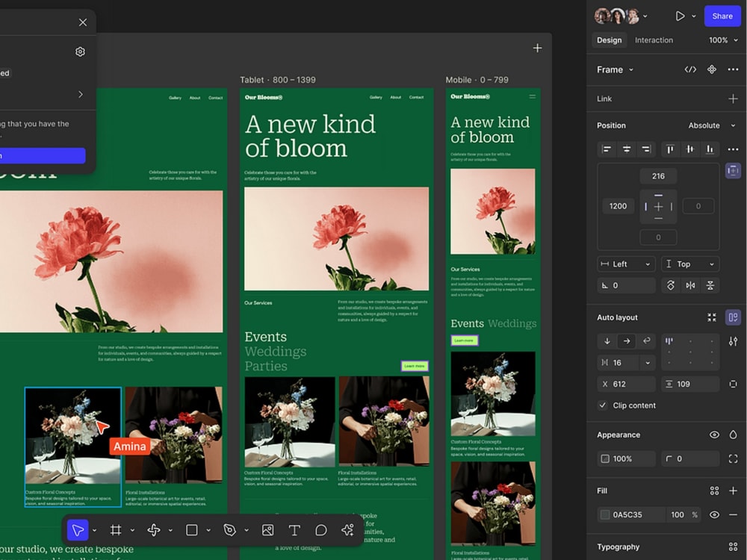Click the Play preview button
747x560 pixels.
click(x=680, y=16)
